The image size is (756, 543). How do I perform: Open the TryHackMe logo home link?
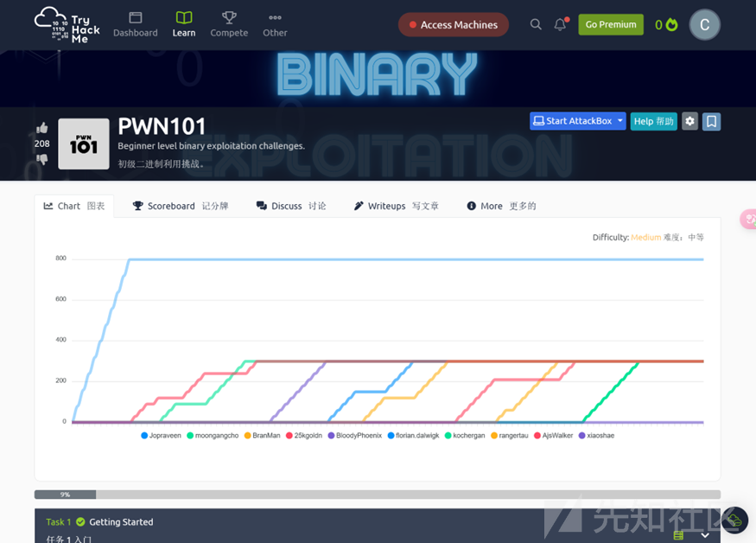click(67, 24)
